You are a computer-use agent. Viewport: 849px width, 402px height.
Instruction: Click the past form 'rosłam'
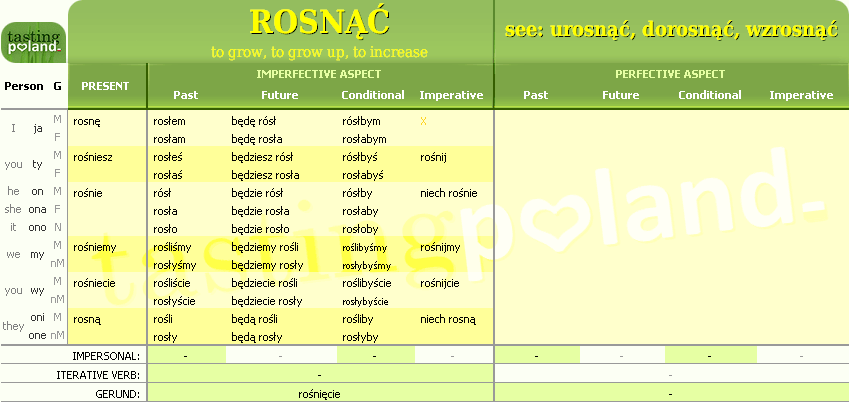[x=169, y=139]
